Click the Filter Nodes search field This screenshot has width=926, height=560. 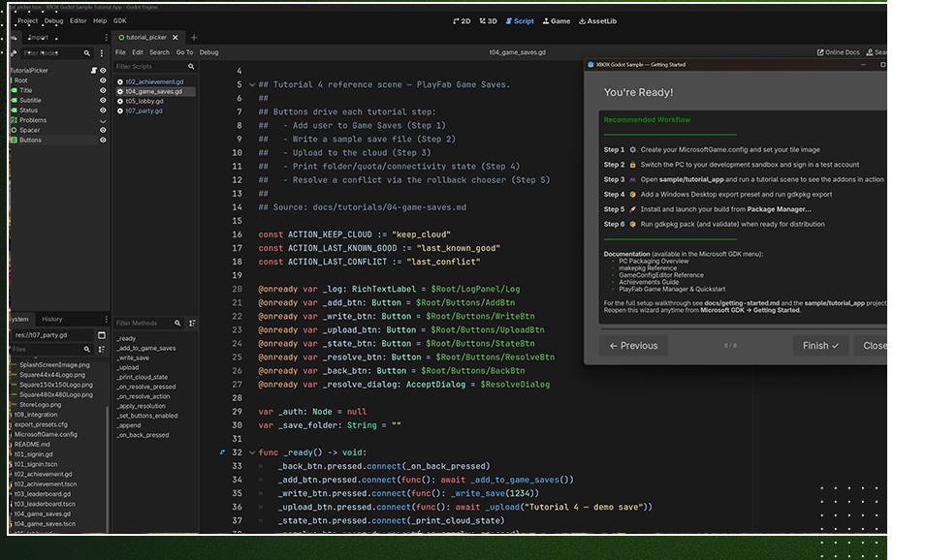pos(56,53)
